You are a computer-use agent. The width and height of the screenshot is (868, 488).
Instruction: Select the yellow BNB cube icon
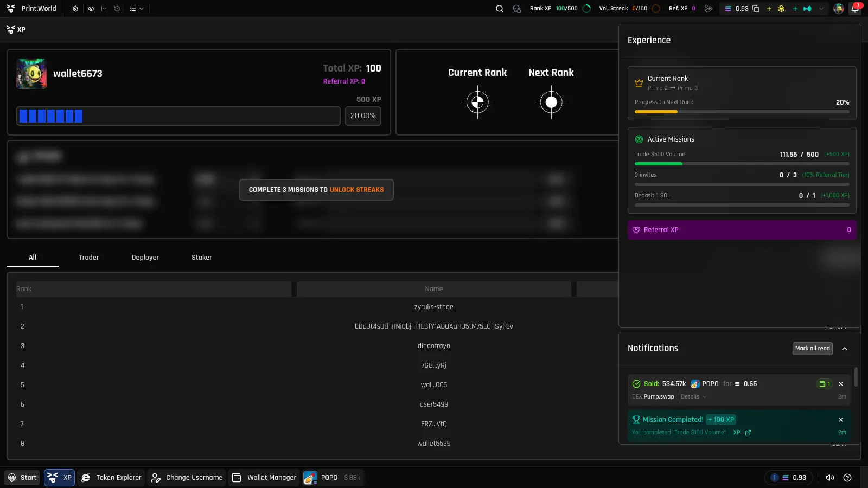(781, 9)
